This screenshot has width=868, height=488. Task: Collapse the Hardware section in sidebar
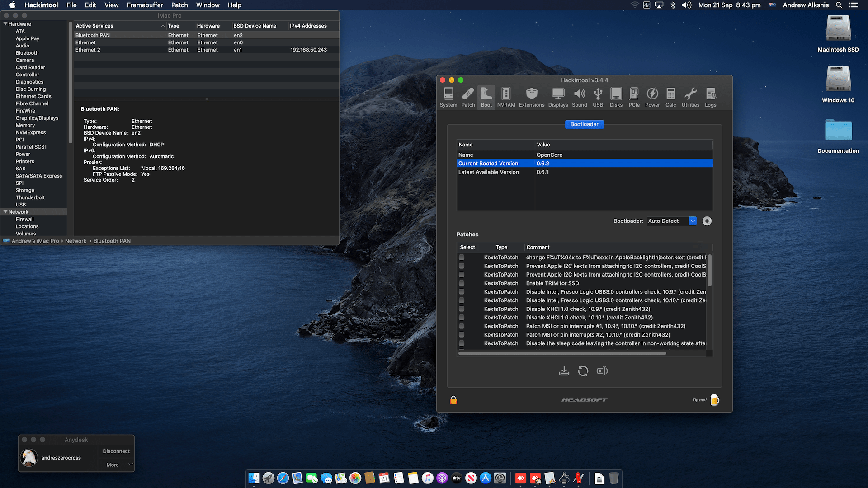(5, 24)
